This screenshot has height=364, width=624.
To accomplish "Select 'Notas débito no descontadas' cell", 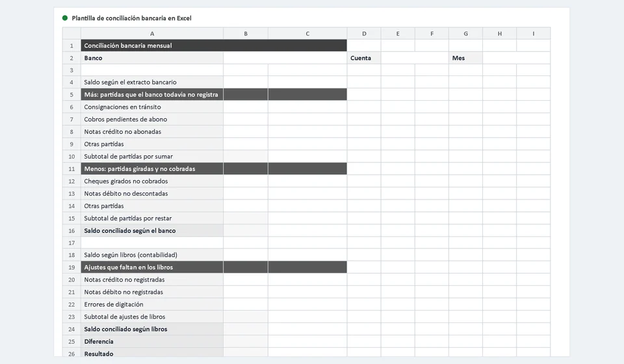I will pyautogui.click(x=152, y=193).
